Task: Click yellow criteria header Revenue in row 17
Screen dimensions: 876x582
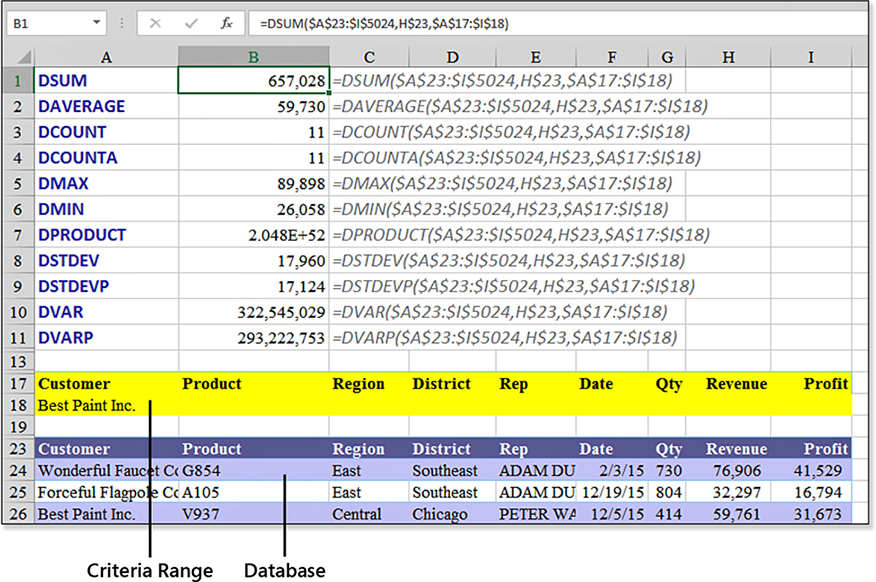Action: 728,384
